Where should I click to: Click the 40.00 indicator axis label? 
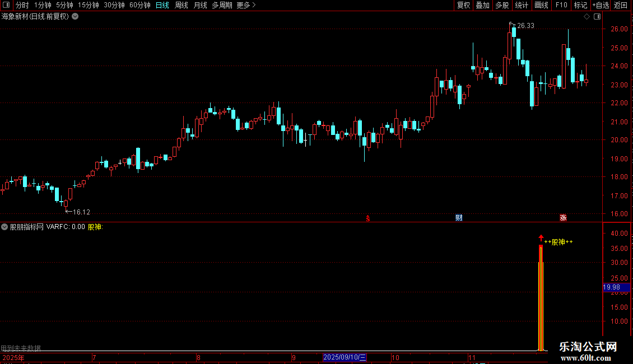[x=619, y=234]
